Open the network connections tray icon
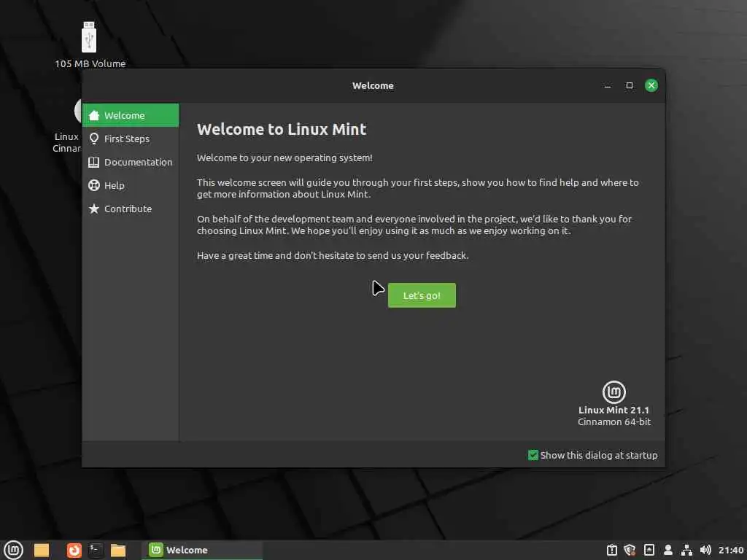The height and width of the screenshot is (560, 747). pyautogui.click(x=686, y=550)
